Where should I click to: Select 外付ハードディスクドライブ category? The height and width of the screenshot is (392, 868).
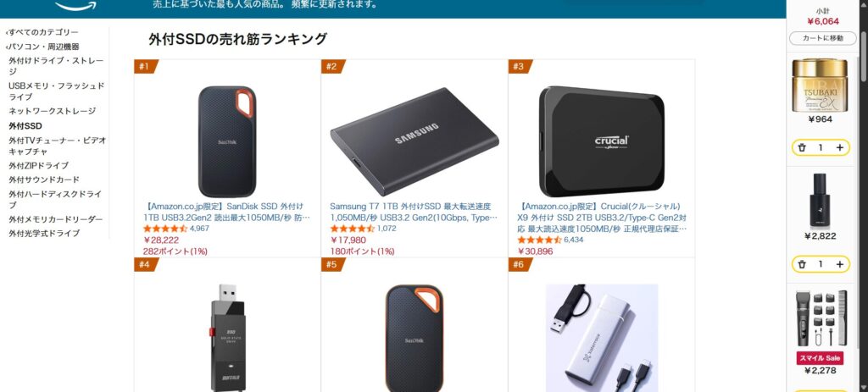[x=55, y=200]
